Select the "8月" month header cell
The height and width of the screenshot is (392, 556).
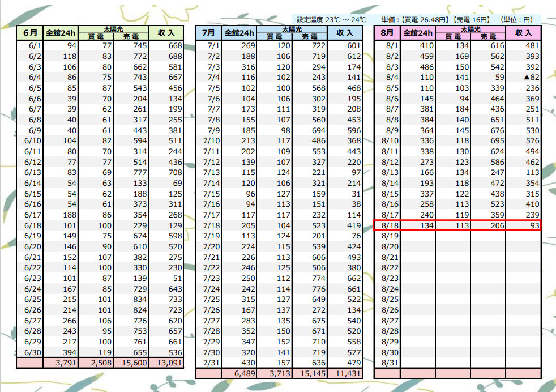pos(387,33)
